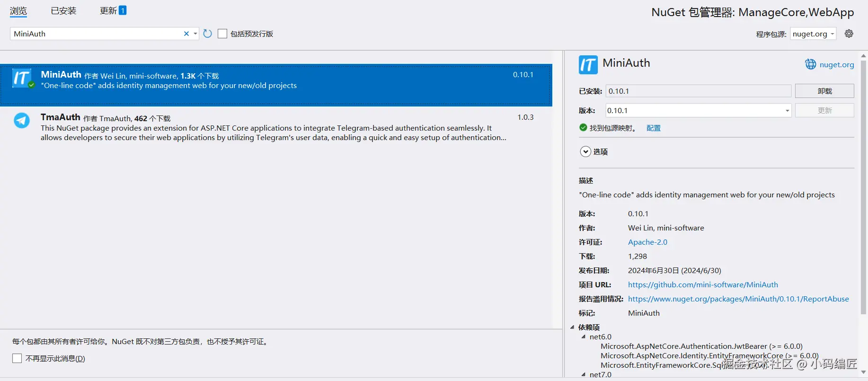
Task: Click the JwtBearer dependency entry
Action: pyautogui.click(x=701, y=346)
